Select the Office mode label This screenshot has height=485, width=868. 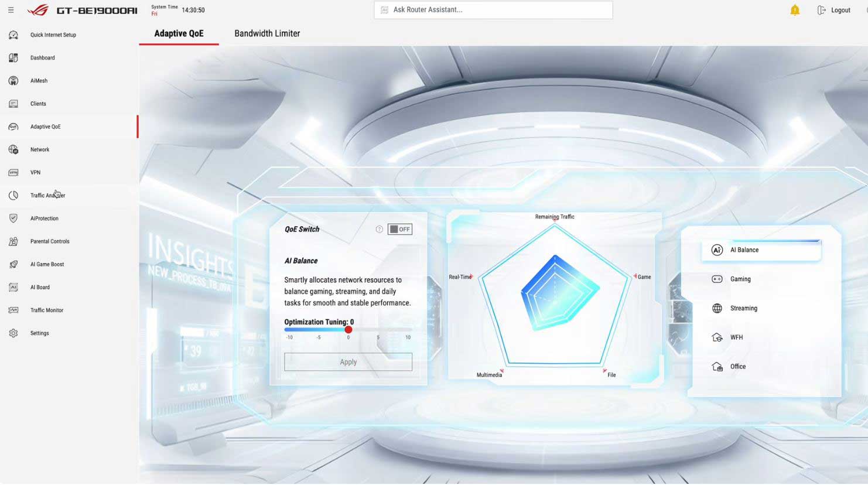coord(738,367)
